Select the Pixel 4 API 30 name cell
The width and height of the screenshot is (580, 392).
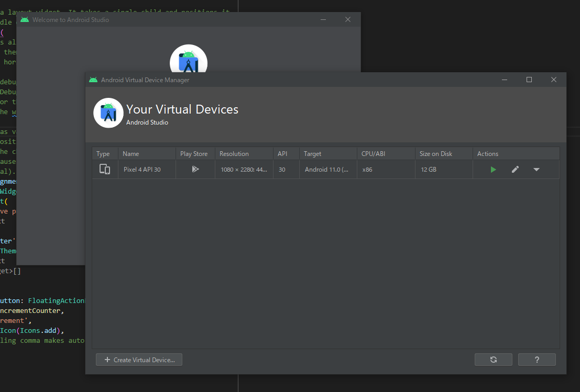[x=147, y=170]
